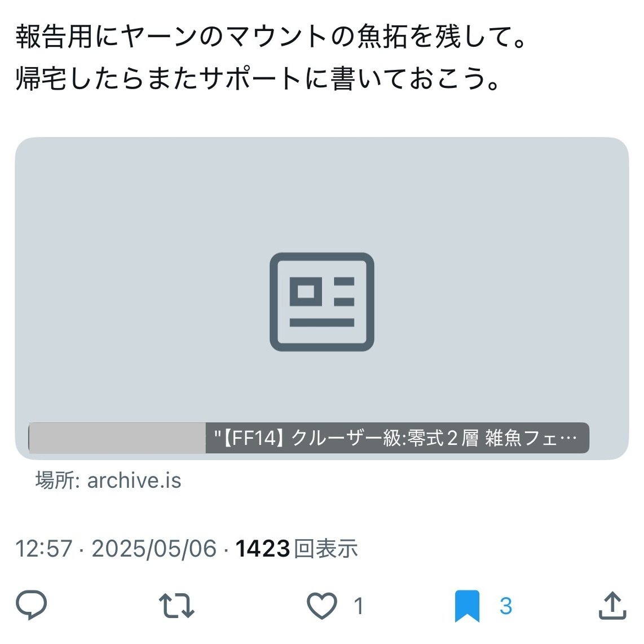Open the share menu with the upload arrow icon
644x644 pixels.
(612, 605)
